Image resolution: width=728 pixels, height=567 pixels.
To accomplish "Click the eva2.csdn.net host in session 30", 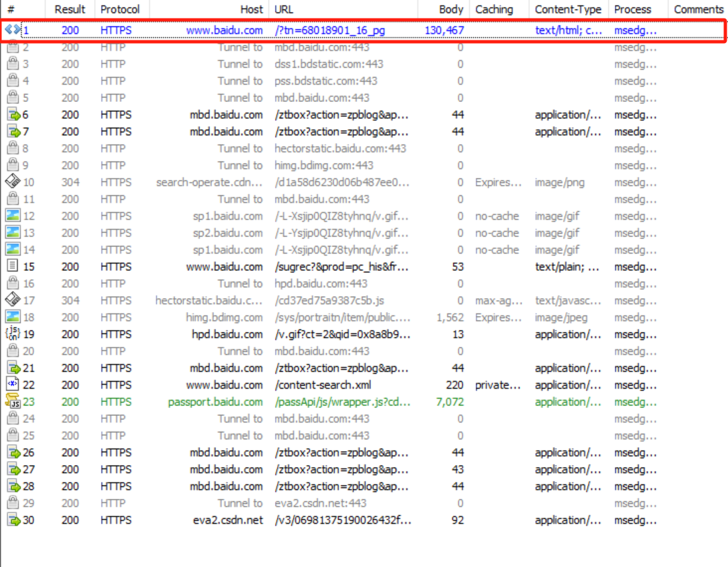I will (x=228, y=520).
